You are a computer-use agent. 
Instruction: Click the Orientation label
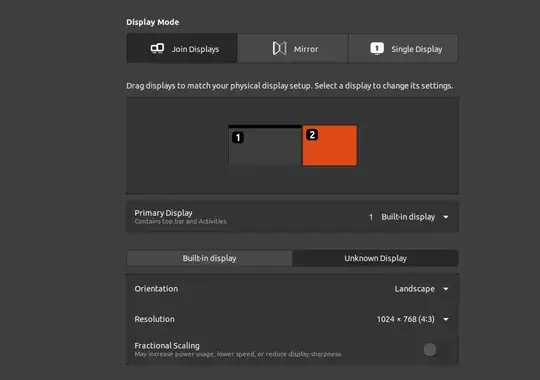tap(156, 289)
